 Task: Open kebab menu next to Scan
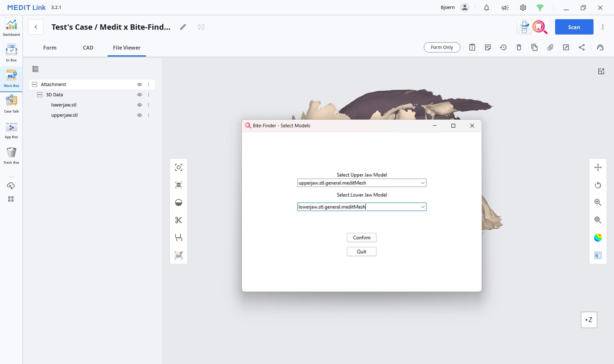(x=603, y=27)
